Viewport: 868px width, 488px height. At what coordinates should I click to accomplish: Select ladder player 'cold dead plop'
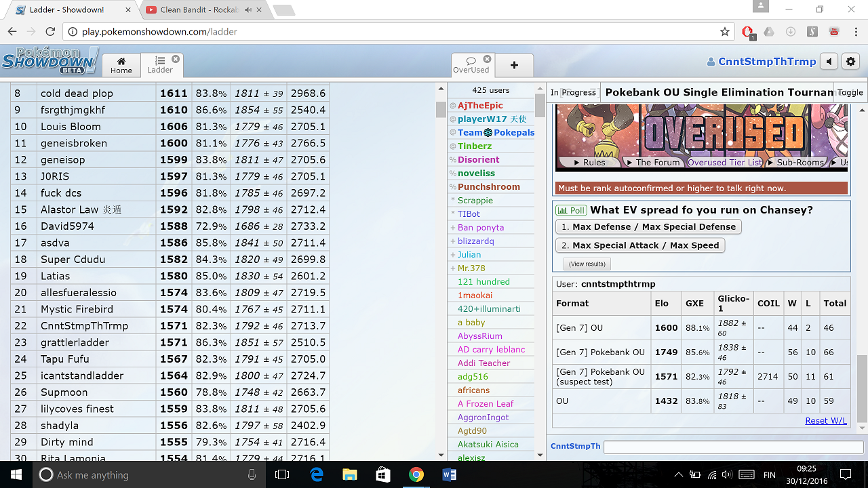[x=77, y=94]
